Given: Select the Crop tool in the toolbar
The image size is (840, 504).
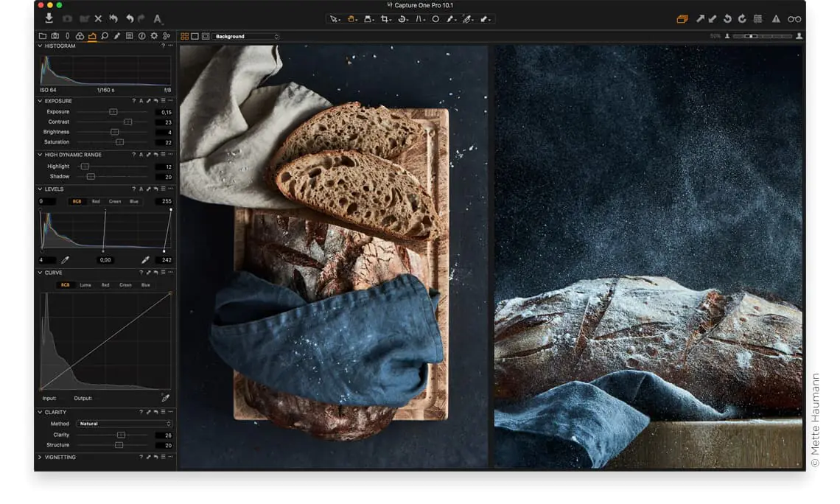Looking at the screenshot, I should point(385,19).
